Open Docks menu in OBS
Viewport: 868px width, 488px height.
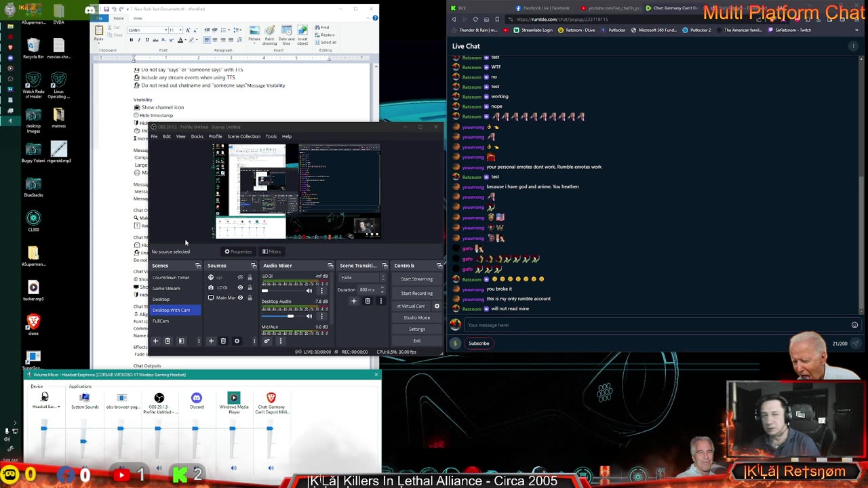pyautogui.click(x=197, y=136)
